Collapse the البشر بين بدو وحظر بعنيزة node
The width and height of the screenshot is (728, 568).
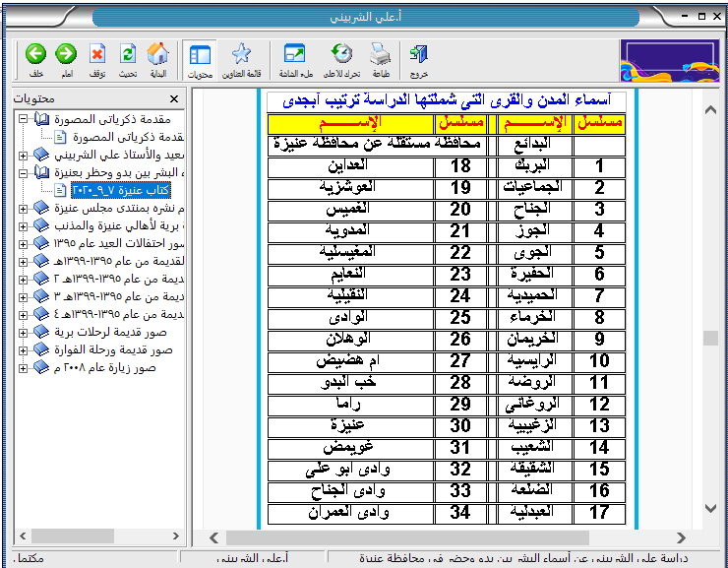[x=23, y=173]
